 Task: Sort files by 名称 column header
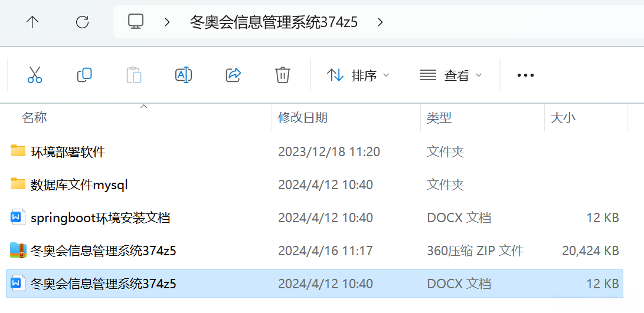point(34,118)
